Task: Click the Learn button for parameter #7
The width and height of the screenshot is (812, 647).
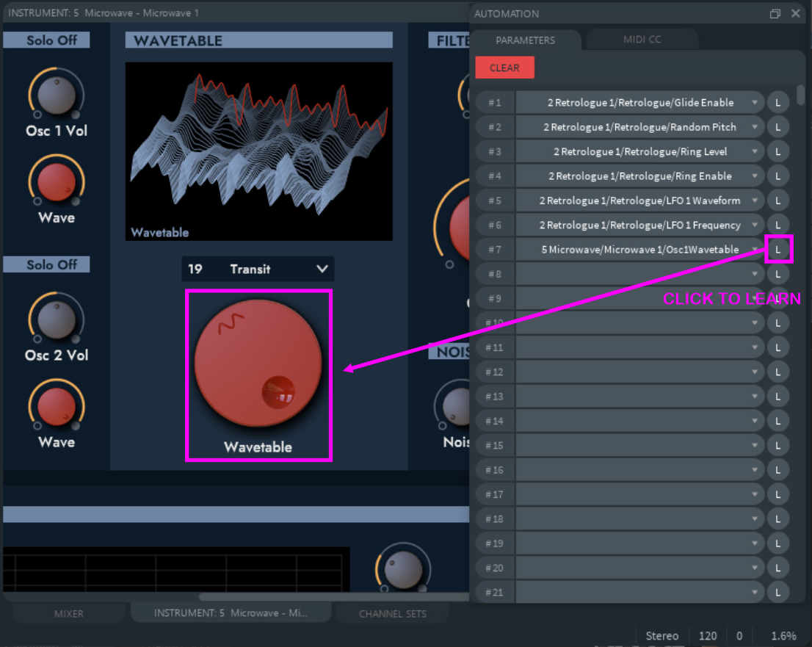Action: point(778,250)
